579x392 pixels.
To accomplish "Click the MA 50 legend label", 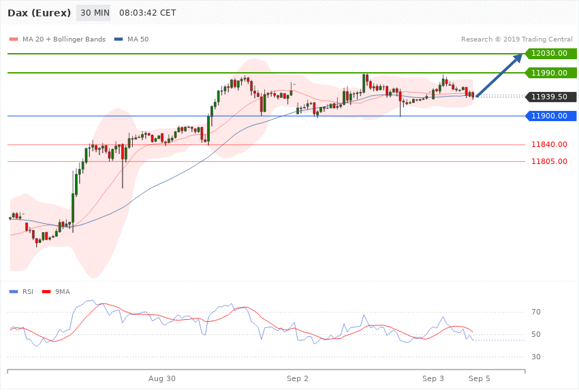I will click(138, 39).
